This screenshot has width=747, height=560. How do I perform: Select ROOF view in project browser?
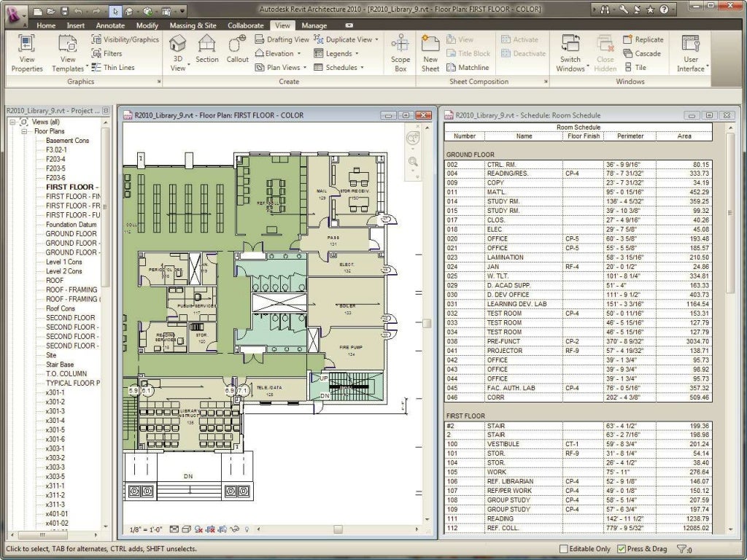(54, 281)
